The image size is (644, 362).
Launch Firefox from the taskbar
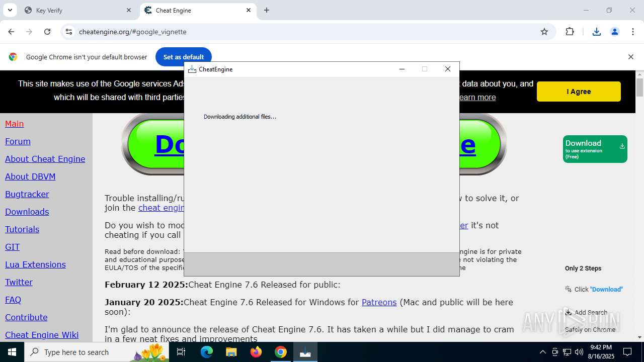click(256, 352)
